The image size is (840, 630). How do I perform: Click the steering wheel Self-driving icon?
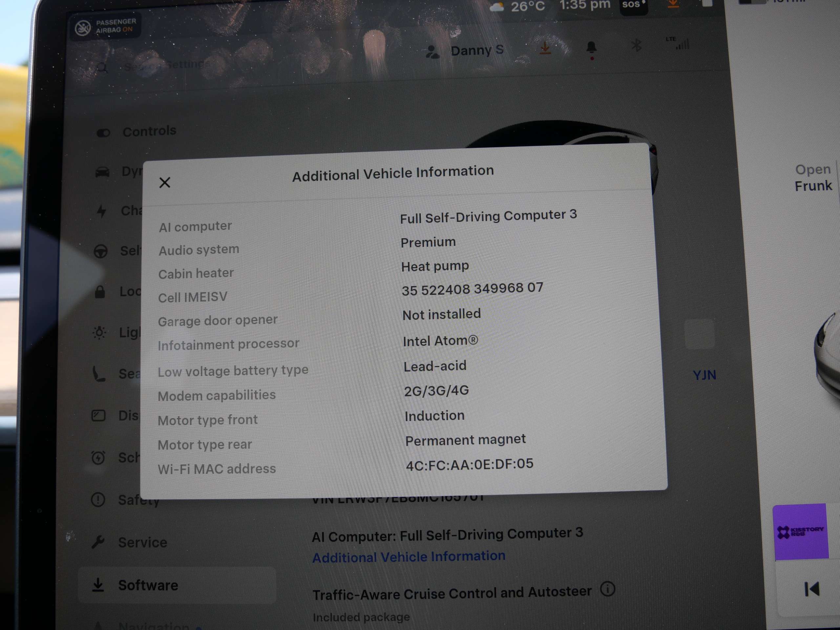click(x=100, y=251)
